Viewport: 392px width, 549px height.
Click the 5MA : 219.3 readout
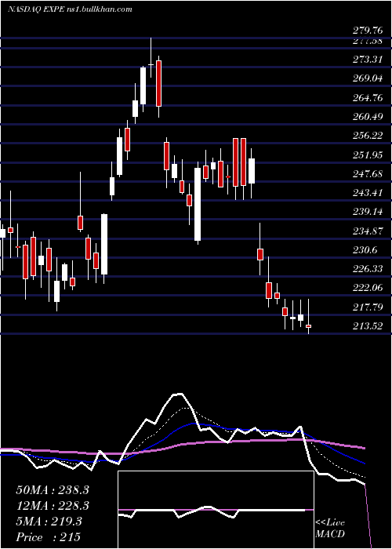point(49,522)
